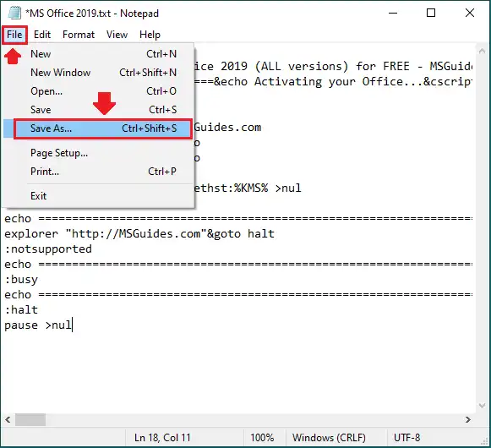Click '2019 (ALL versions) for FREE' text
491x448 pixels.
[314, 67]
